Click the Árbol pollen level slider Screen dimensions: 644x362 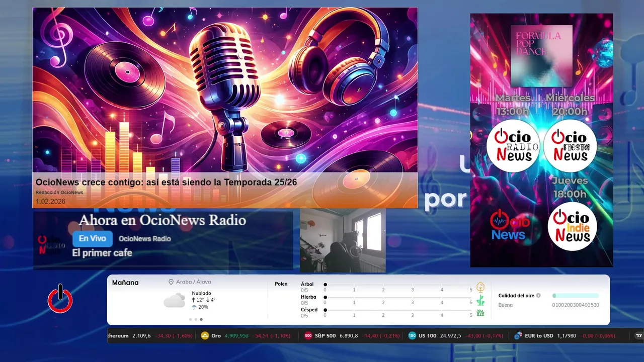[398, 285]
